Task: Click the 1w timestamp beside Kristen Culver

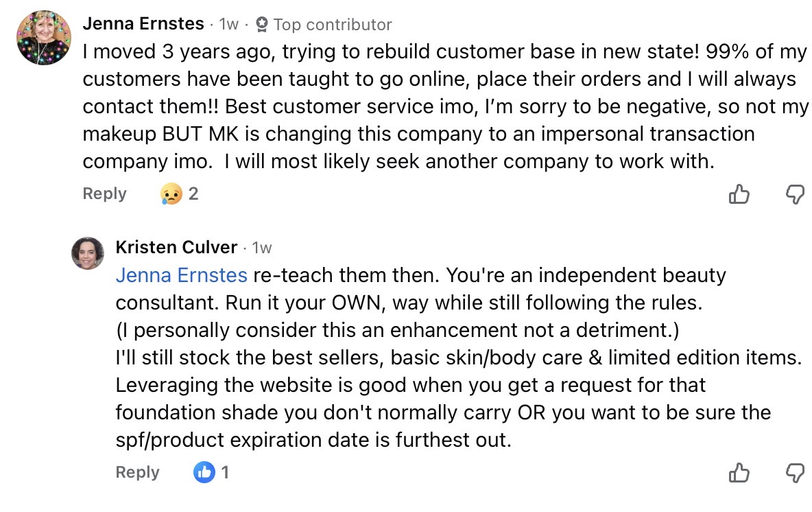Action: coord(262,248)
